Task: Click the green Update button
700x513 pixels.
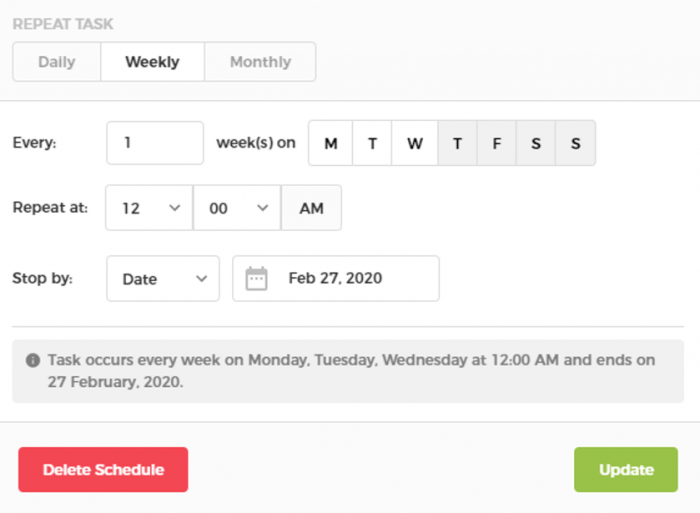Action: coord(626,470)
